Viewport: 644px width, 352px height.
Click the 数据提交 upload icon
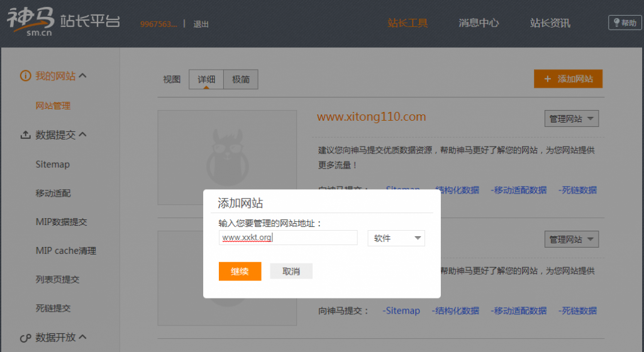(25, 135)
